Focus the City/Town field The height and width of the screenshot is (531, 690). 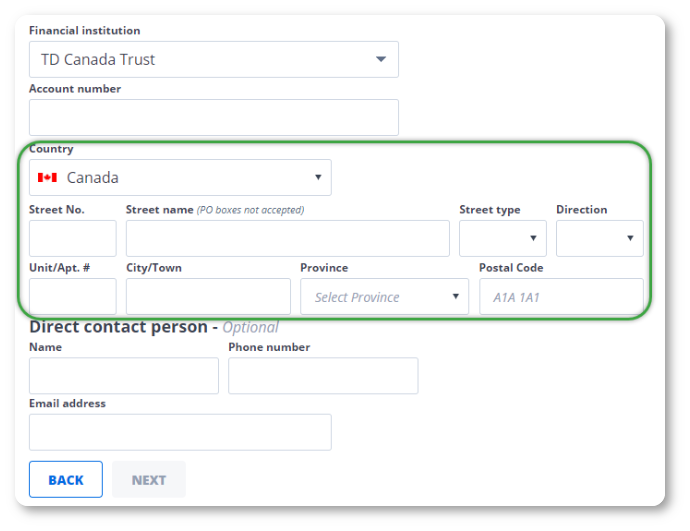(208, 297)
